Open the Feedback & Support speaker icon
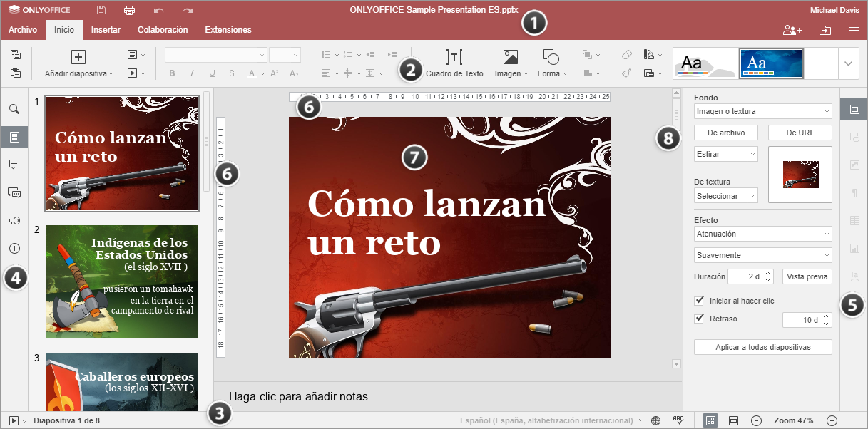868x429 pixels. coord(14,220)
